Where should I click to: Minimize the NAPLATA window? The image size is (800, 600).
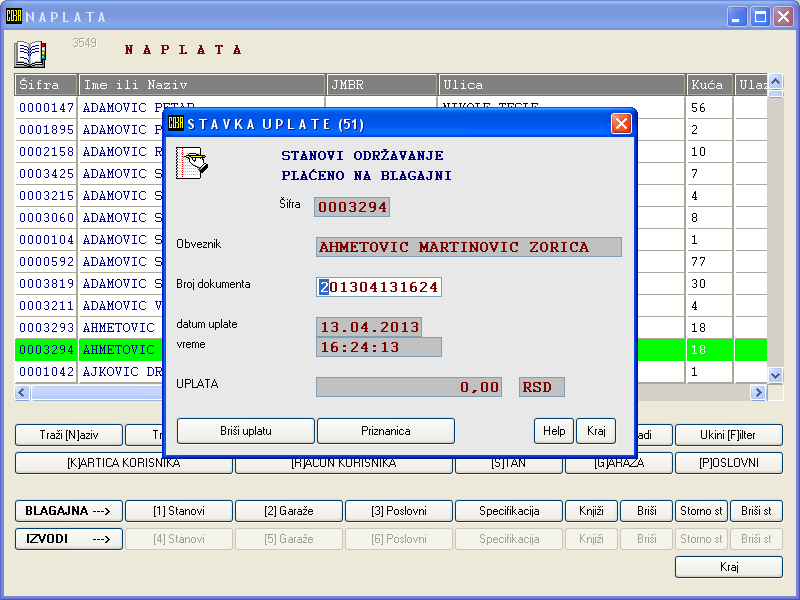point(737,17)
